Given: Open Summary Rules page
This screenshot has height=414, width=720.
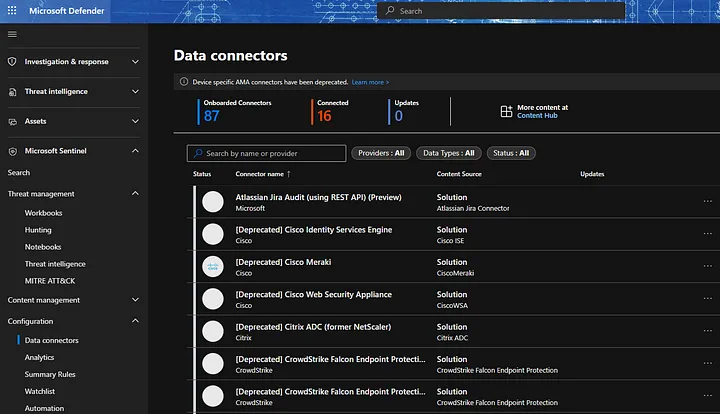Looking at the screenshot, I should click(x=50, y=374).
